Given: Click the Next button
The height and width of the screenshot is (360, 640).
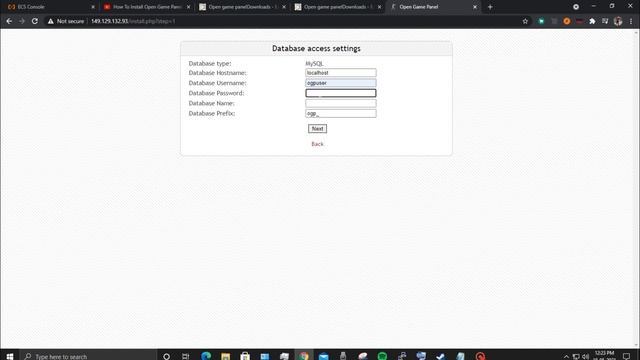Looking at the screenshot, I should (317, 129).
